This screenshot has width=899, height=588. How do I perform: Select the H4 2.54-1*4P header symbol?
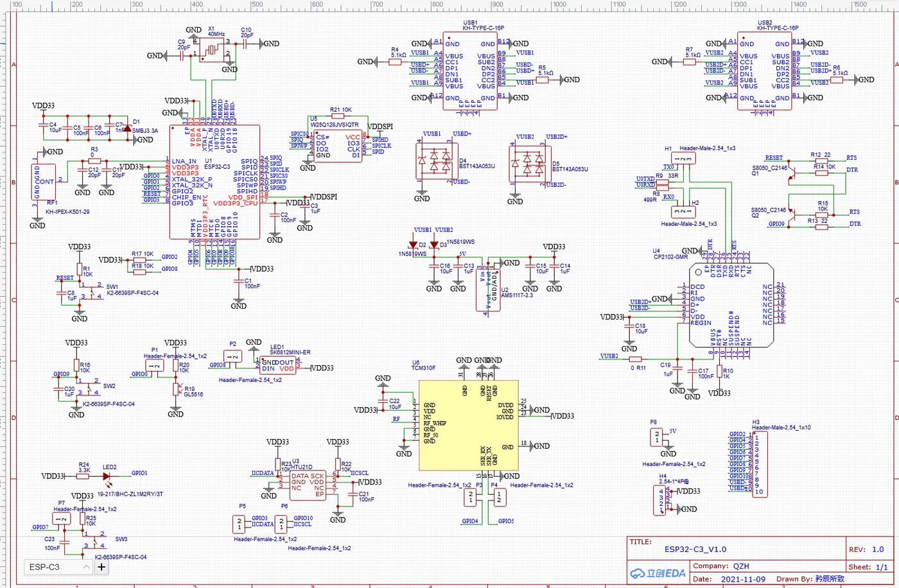coord(661,500)
